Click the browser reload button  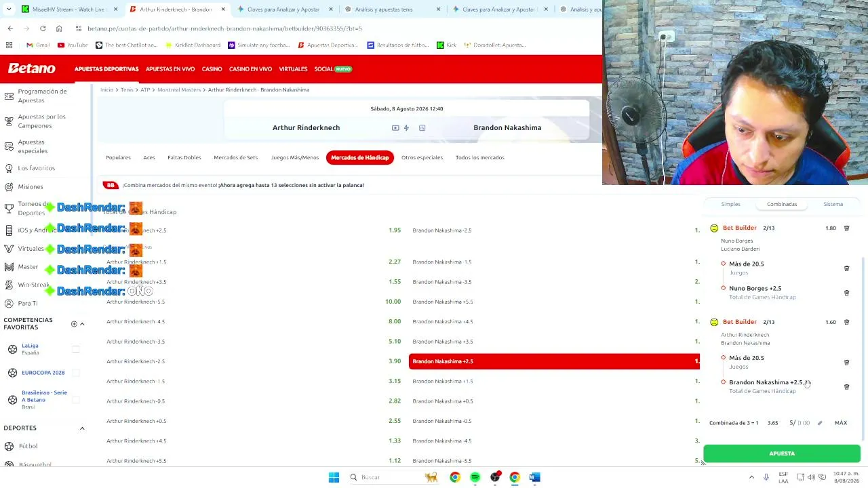coord(43,28)
